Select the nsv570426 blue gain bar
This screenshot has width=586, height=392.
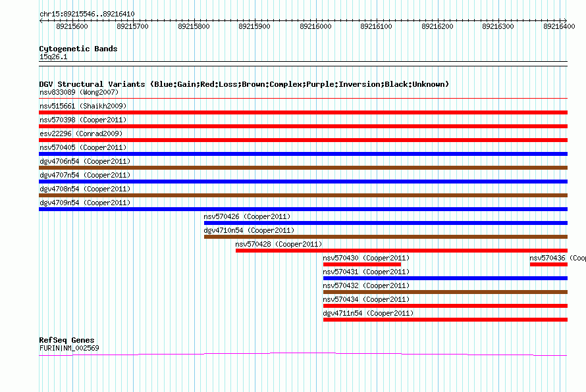point(386,223)
